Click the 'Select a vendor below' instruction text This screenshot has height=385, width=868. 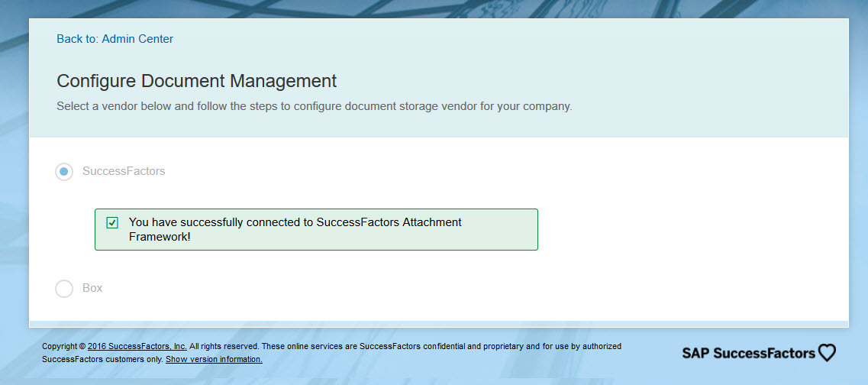pyautogui.click(x=315, y=106)
